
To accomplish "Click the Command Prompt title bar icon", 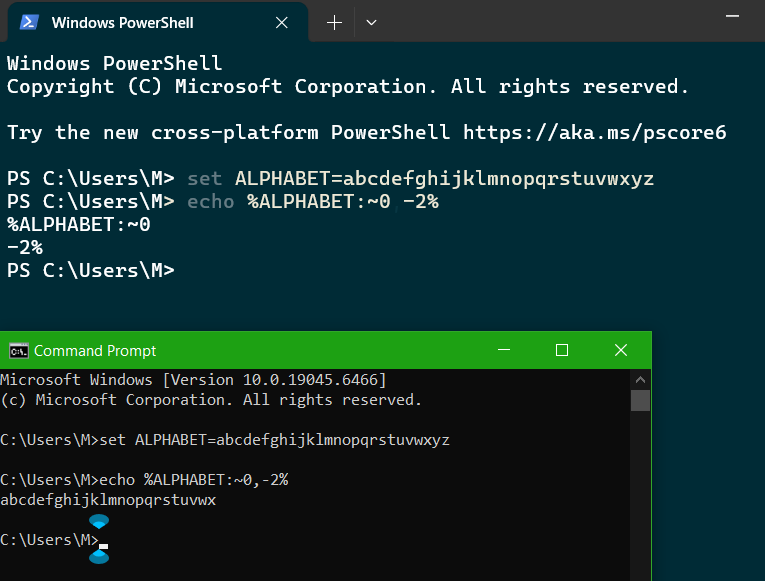I will (x=19, y=351).
